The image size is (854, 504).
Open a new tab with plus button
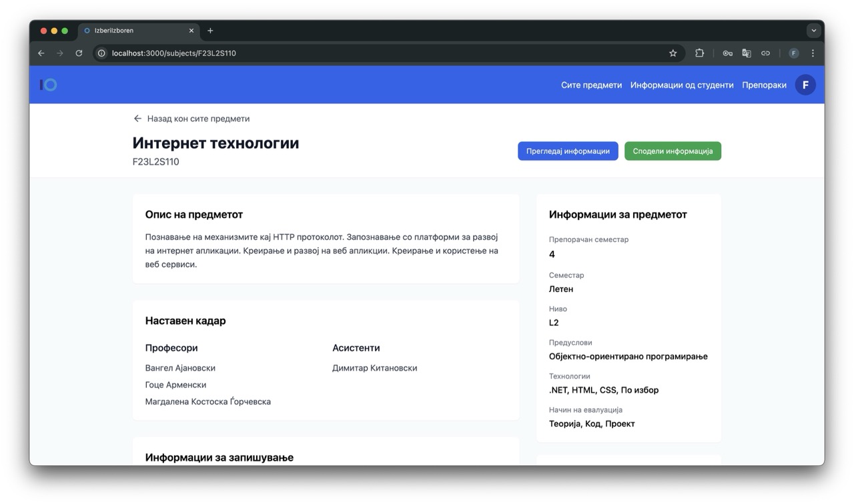pyautogui.click(x=210, y=31)
